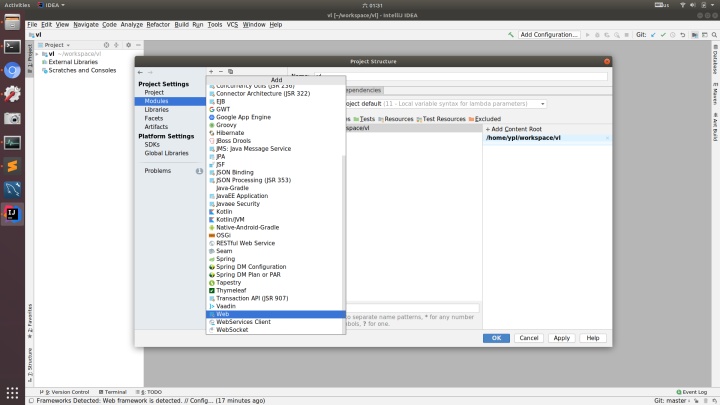Click Scratches and Consoles in project tree
Viewport: 720px width, 405px height.
(79, 71)
